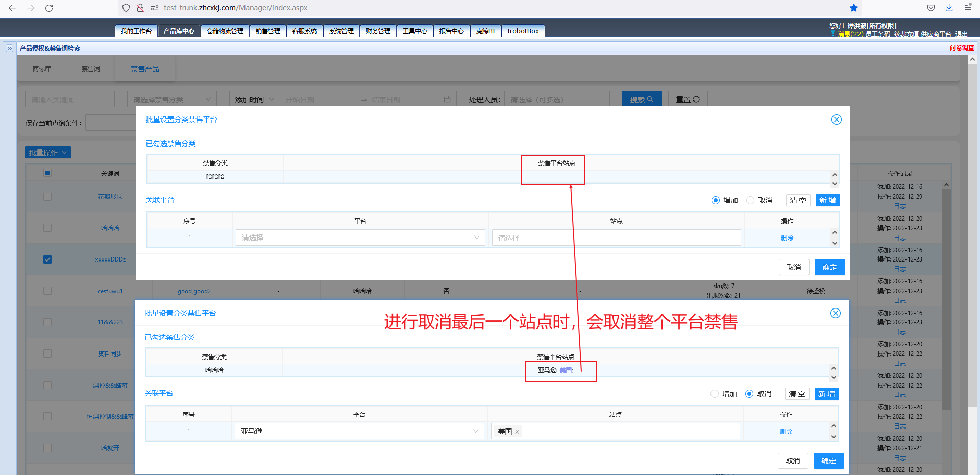
Task: Select 取消 radio in dialog with empty platform
Action: click(x=750, y=200)
